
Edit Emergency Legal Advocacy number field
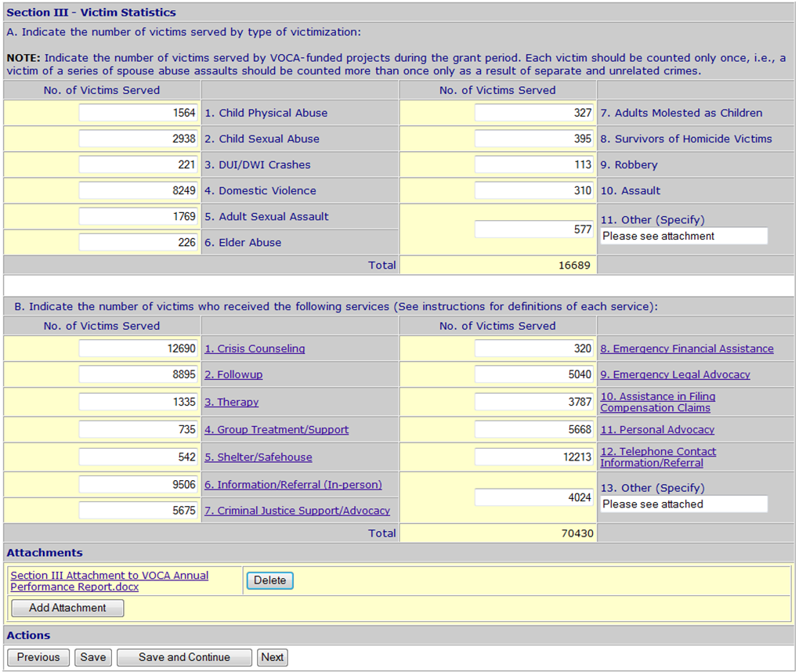click(x=534, y=374)
